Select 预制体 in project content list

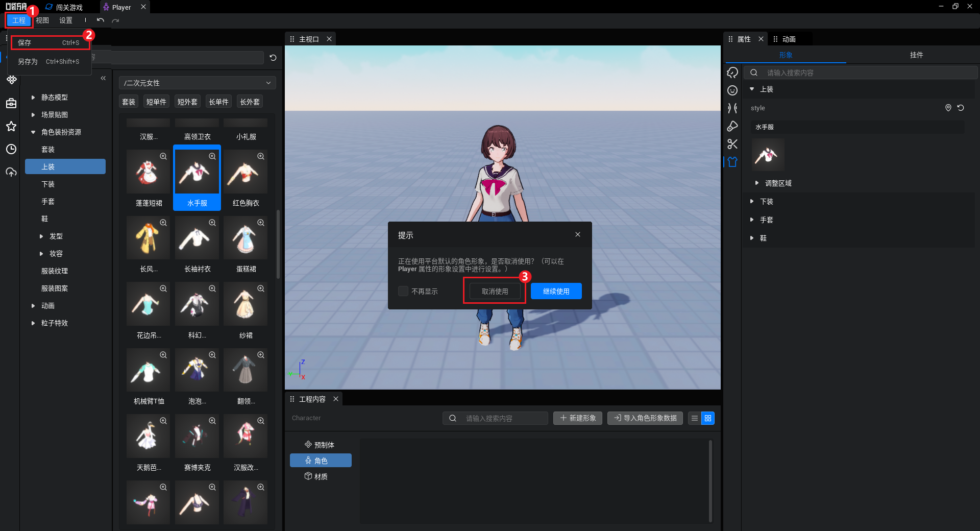coord(321,445)
